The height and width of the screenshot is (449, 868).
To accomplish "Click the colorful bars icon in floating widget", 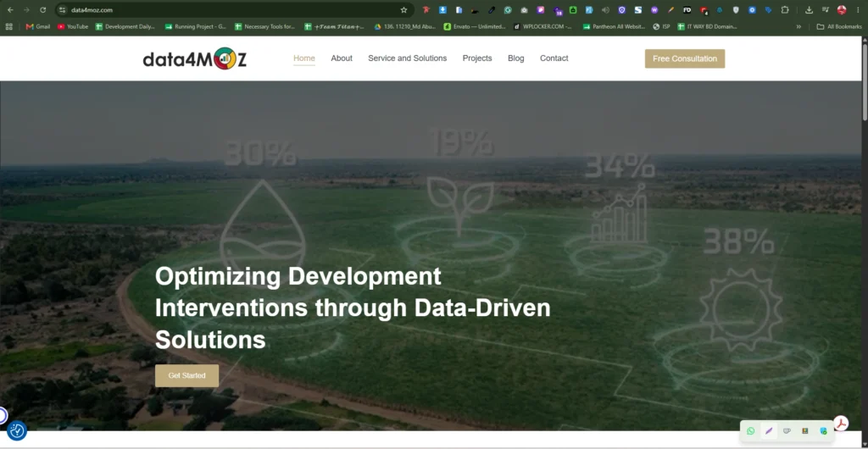I will (x=805, y=430).
